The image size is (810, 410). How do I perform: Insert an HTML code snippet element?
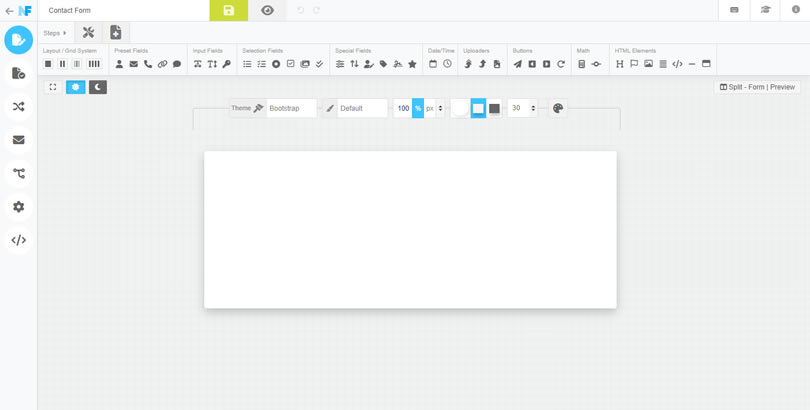point(677,64)
